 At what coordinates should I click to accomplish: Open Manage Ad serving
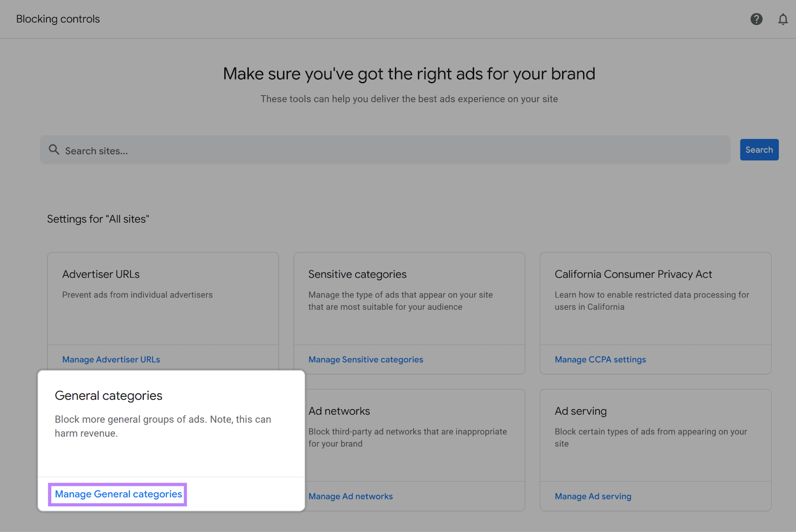pos(593,496)
